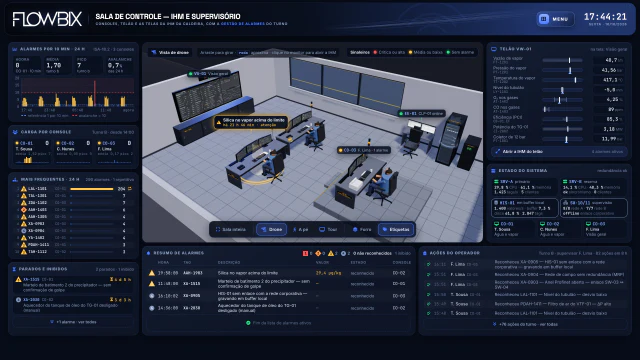Adjust the CO nos gases slider
Screen dimensions: 640x360
click(x=562, y=109)
